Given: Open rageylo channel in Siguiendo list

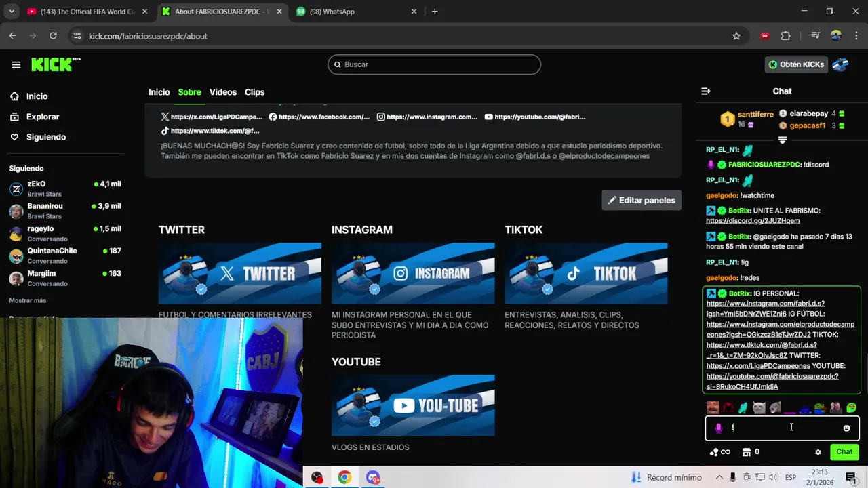Looking at the screenshot, I should [x=65, y=233].
